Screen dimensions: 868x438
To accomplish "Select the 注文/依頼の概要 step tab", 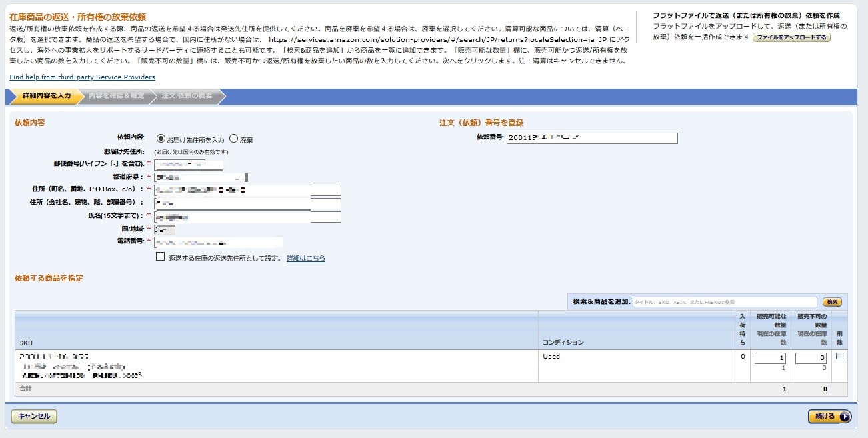I will point(187,96).
